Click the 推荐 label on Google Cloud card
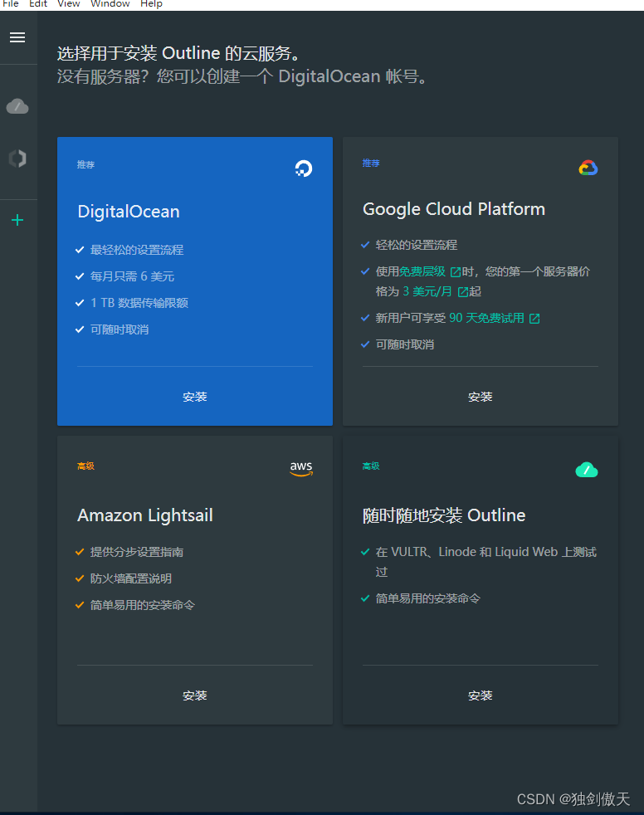The height and width of the screenshot is (815, 644). (371, 163)
